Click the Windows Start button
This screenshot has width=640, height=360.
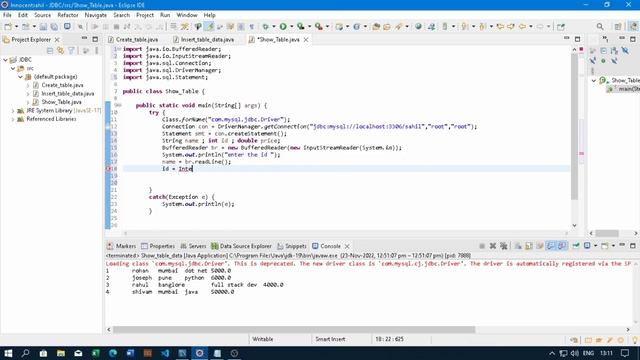[x=8, y=353]
